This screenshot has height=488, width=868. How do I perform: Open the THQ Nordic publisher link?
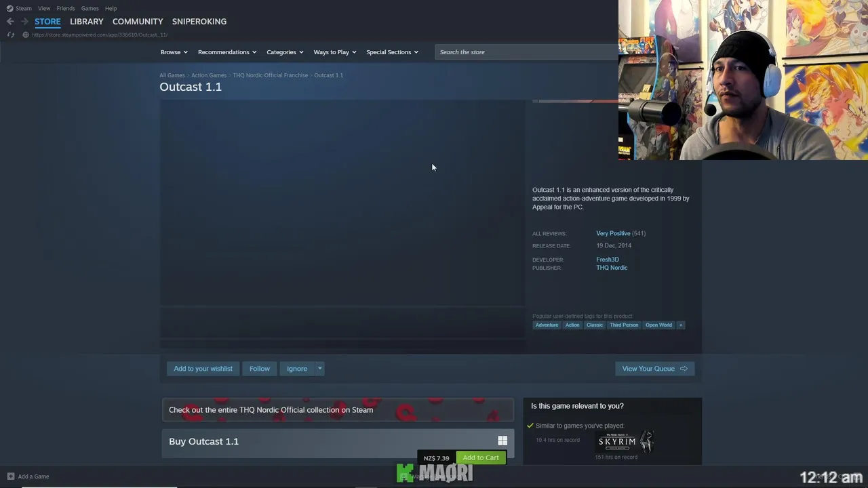(612, 268)
